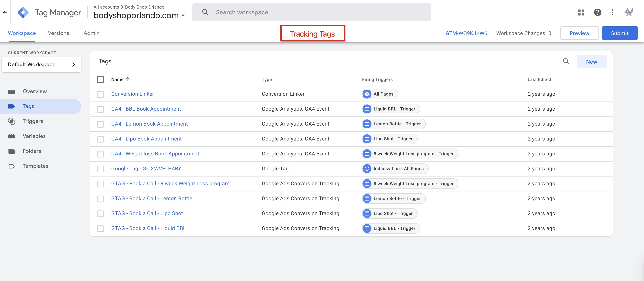
Task: Click Lemon Bottle trigger chip in GA4 Lemon row
Action: tap(394, 124)
